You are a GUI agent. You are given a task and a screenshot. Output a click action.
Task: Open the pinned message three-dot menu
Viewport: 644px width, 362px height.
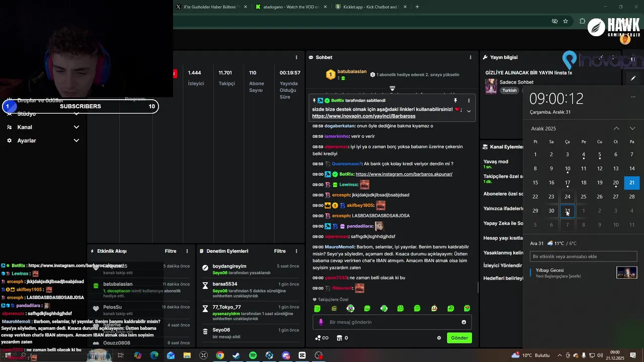tap(469, 101)
